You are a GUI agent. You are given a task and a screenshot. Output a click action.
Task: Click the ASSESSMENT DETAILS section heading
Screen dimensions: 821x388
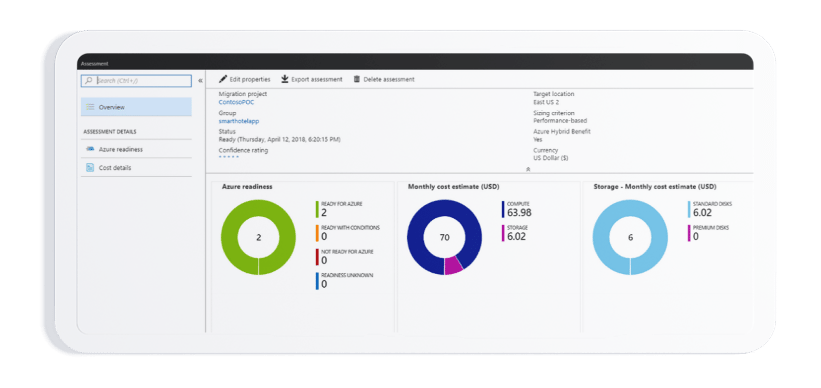[110, 132]
